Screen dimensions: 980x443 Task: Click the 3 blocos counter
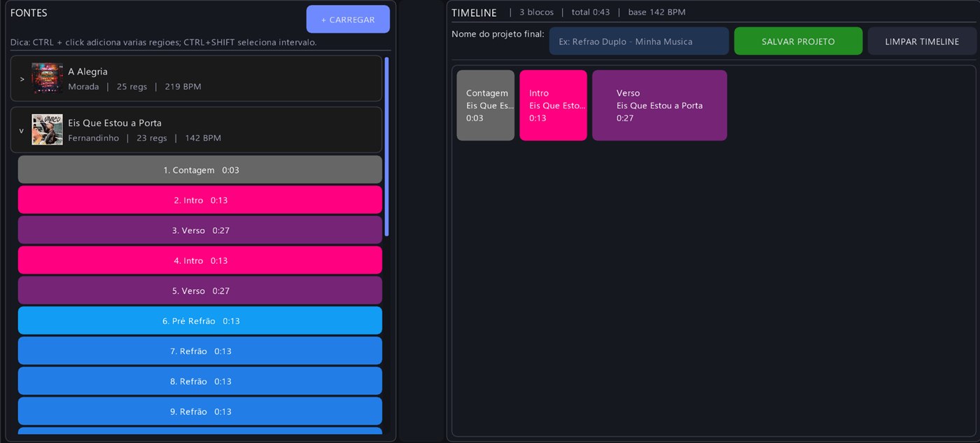(536, 12)
